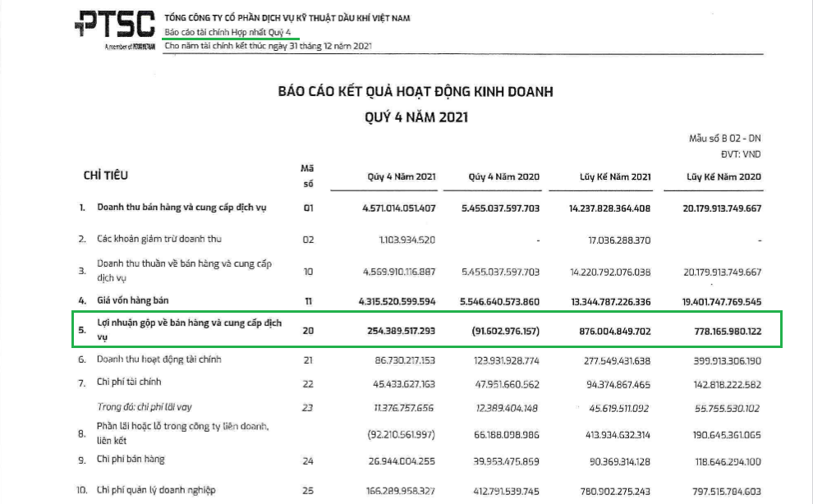The height and width of the screenshot is (504, 813).
Task: Click value '4.569.910.116.887'
Action: [399, 273]
